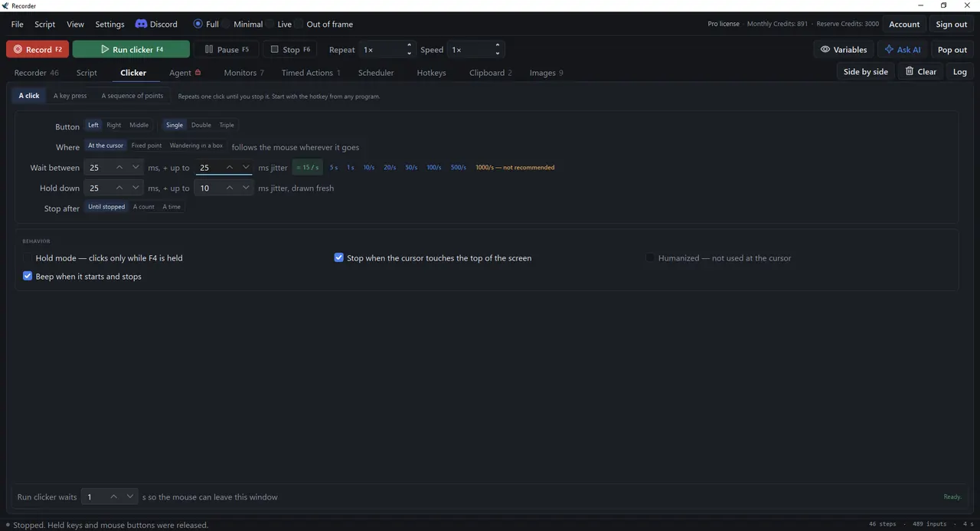Open the View menu
The width and height of the screenshot is (980, 531).
[75, 24]
